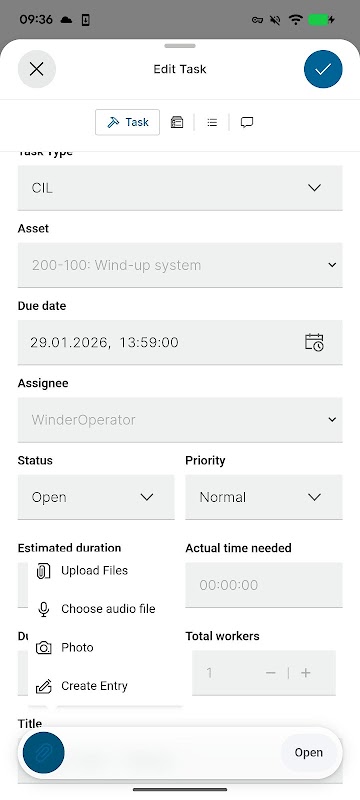The image size is (360, 800).
Task: Select the Task tab
Action: [127, 122]
